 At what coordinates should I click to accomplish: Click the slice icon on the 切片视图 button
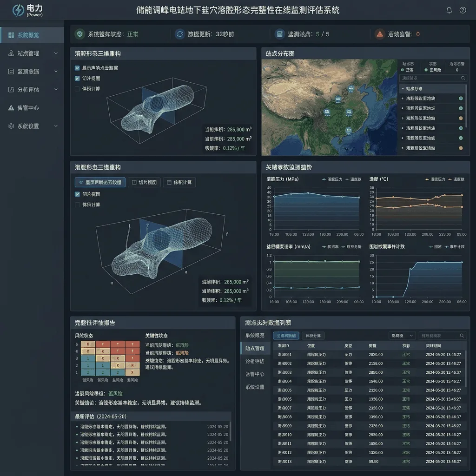pos(134,182)
